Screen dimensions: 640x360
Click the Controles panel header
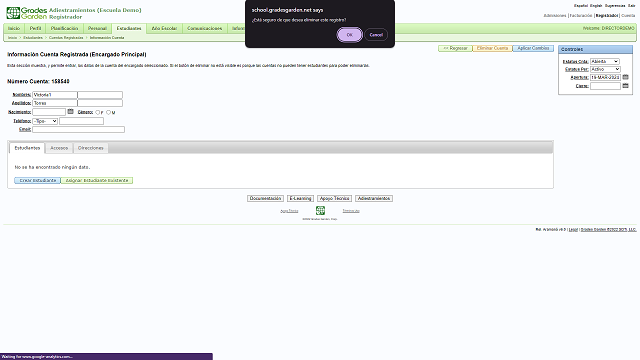[595, 49]
